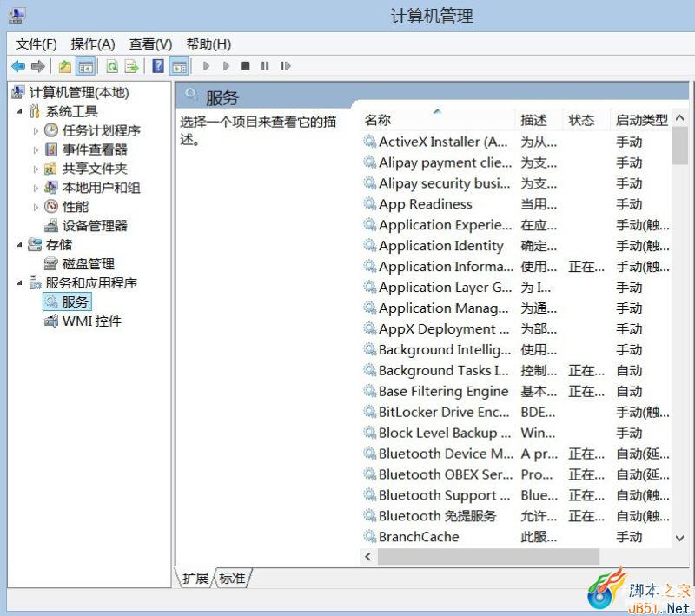Image resolution: width=695 pixels, height=616 pixels.
Task: Toggle the action pane toolbar icon
Action: click(180, 67)
